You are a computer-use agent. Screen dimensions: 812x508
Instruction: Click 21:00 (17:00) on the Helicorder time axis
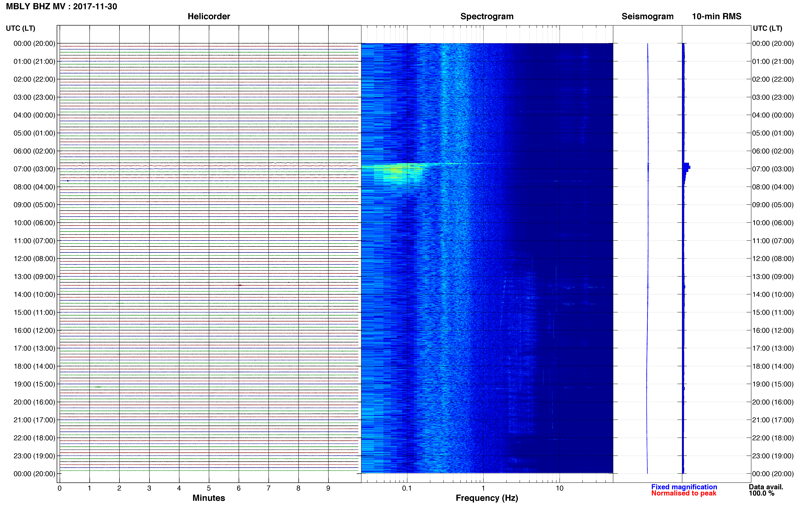[34, 420]
